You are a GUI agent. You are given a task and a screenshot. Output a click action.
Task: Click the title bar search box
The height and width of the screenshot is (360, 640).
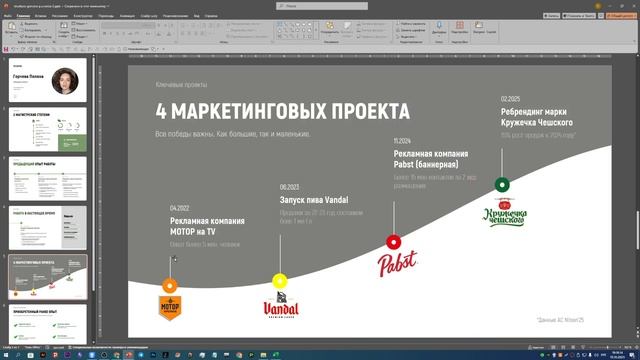322,6
